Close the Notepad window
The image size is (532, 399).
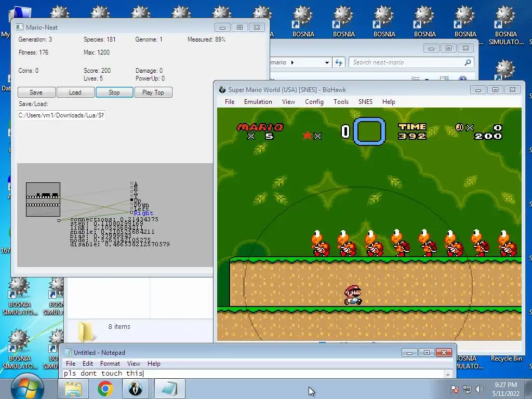tap(444, 353)
